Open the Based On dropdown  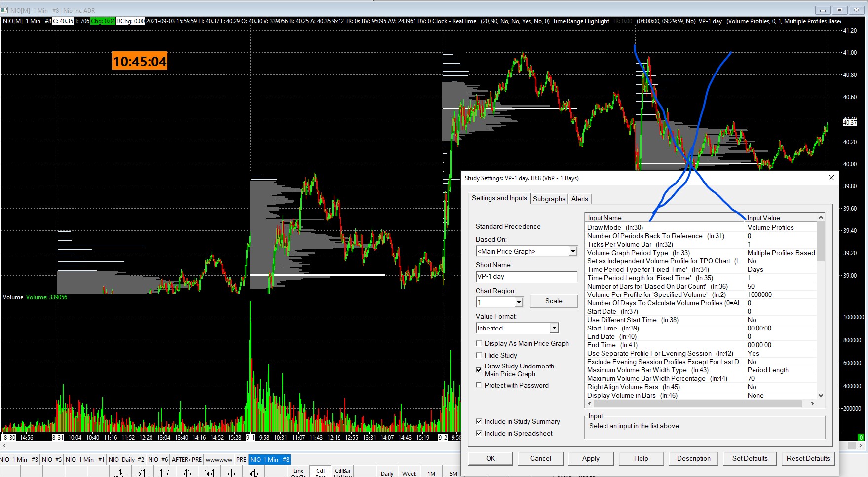pyautogui.click(x=573, y=251)
